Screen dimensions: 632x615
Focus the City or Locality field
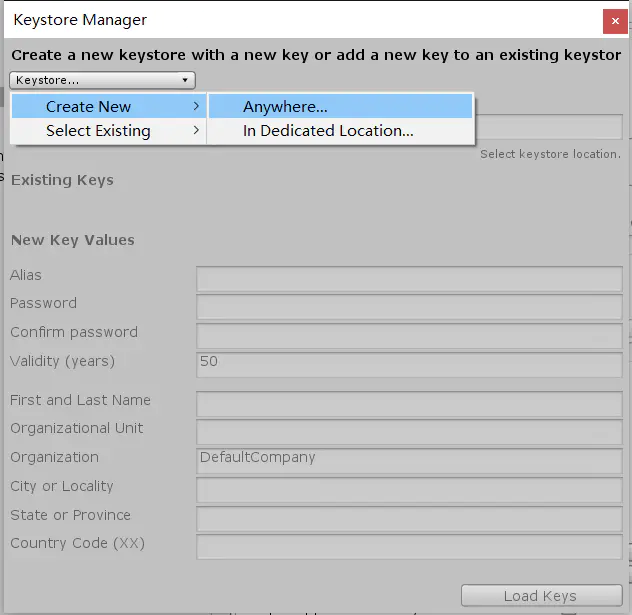(x=409, y=490)
